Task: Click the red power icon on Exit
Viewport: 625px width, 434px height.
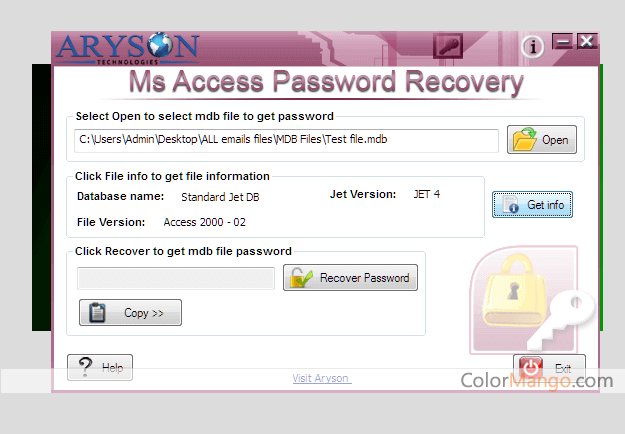Action: (x=531, y=367)
